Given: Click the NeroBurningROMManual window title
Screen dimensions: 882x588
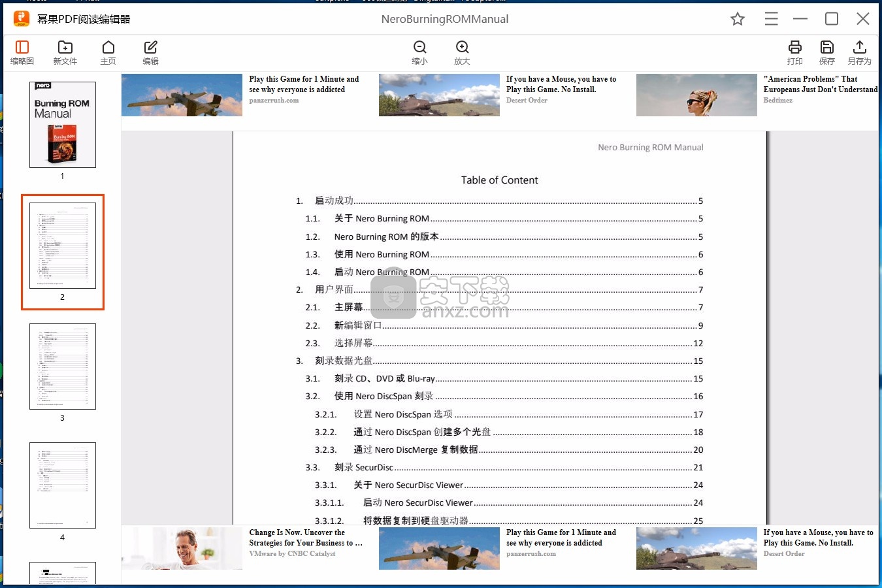Looking at the screenshot, I should [x=445, y=19].
